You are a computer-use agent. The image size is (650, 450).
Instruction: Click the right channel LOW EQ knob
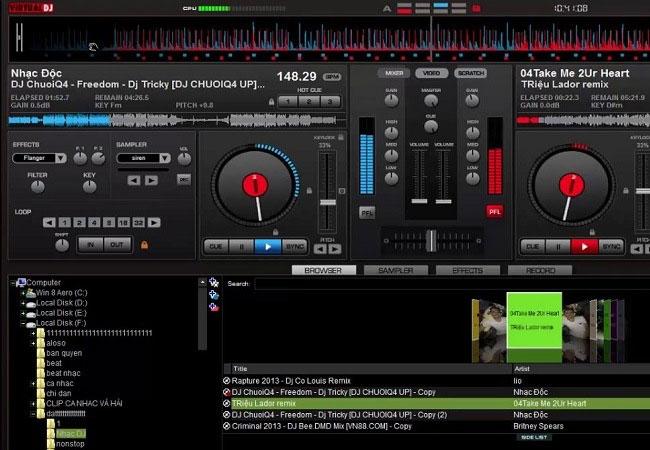472,179
